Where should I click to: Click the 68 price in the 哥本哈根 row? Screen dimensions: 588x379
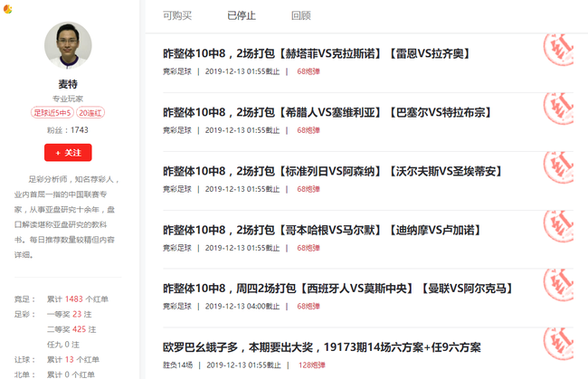pyautogui.click(x=308, y=248)
